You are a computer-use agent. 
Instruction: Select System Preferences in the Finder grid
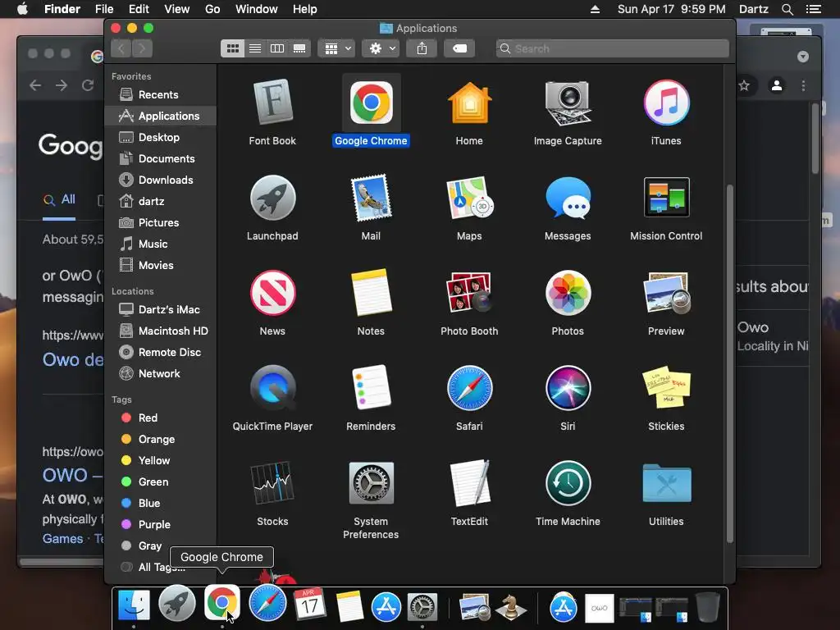371,482
